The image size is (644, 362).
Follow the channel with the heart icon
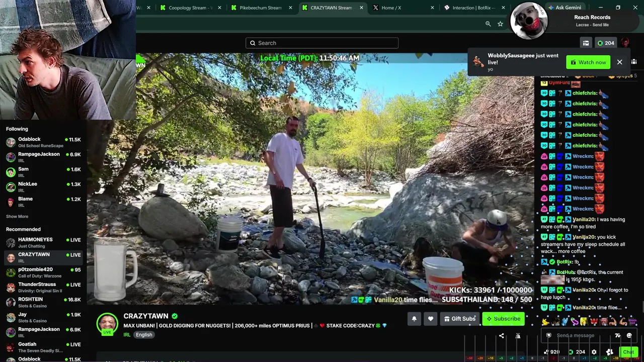[430, 319]
